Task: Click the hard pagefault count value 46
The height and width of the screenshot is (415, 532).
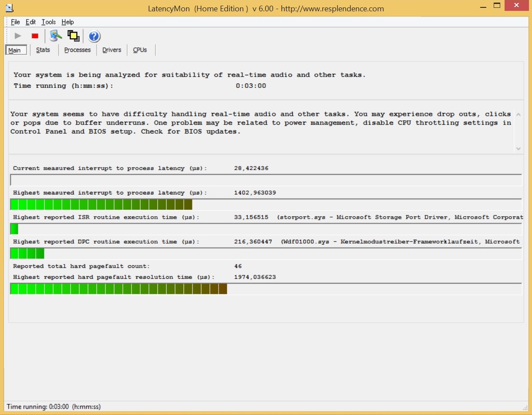Action: pyautogui.click(x=238, y=266)
